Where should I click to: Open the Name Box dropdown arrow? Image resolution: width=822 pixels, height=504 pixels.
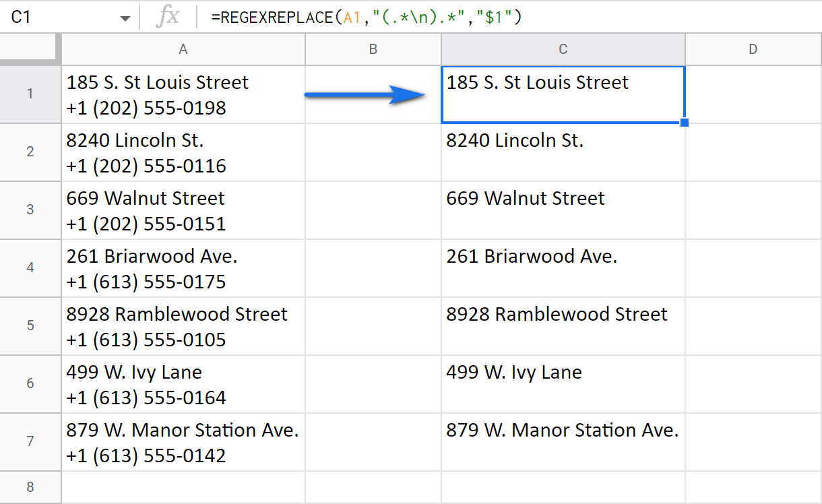125,17
